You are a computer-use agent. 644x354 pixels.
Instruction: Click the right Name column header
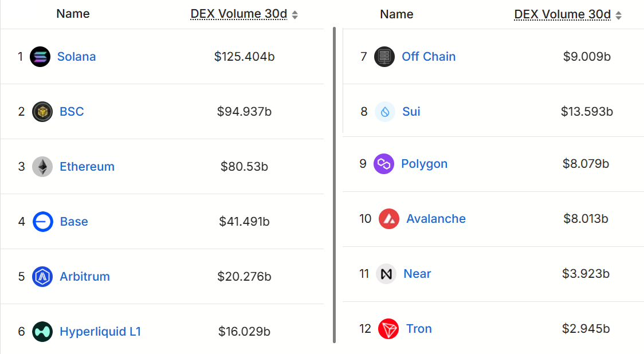396,13
